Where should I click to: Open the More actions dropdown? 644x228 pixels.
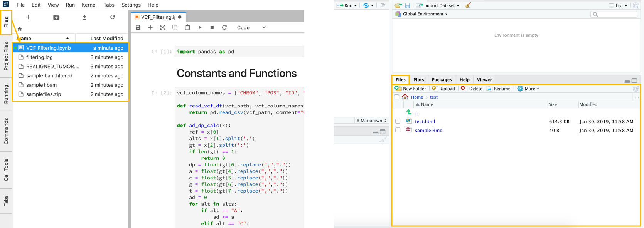coord(529,89)
